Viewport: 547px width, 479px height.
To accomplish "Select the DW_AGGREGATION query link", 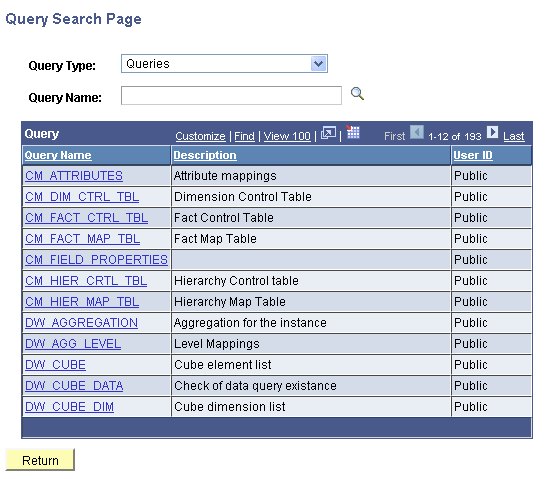I will coord(81,323).
